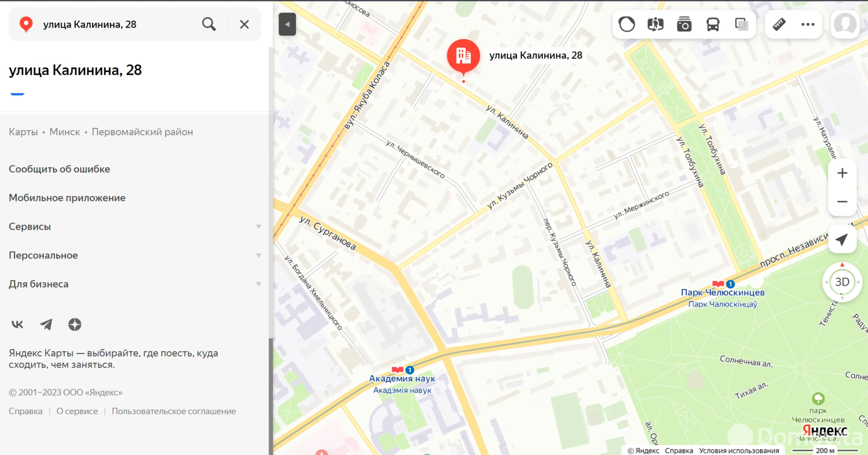The width and height of the screenshot is (868, 455).
Task: Click the © Яндекс copyright link on map
Action: pyautogui.click(x=643, y=451)
